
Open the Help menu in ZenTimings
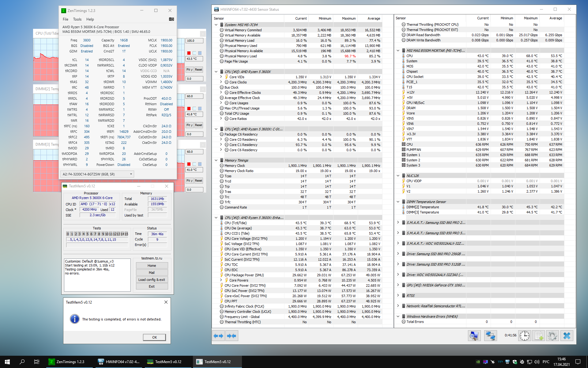pyautogui.click(x=90, y=19)
